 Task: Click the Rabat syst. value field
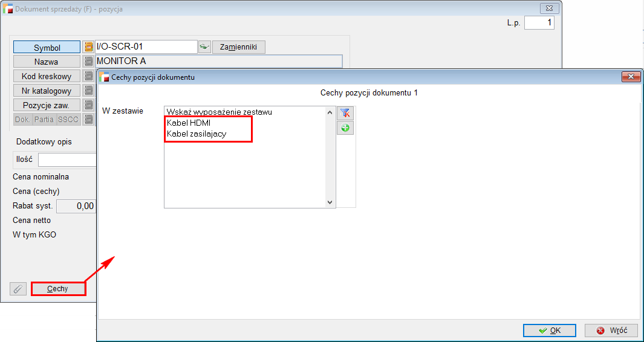click(76, 206)
